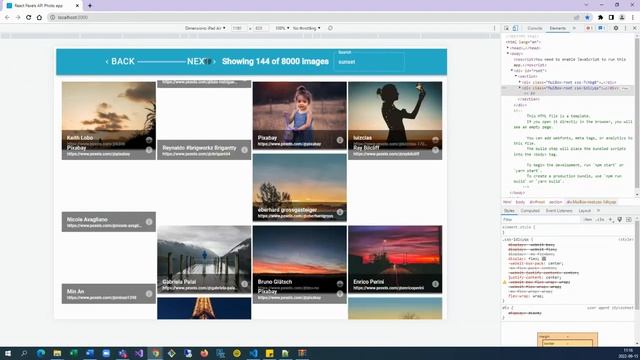Click info icon on Ray Bilcliff card
The height and width of the screenshot is (360, 640).
coord(436,150)
